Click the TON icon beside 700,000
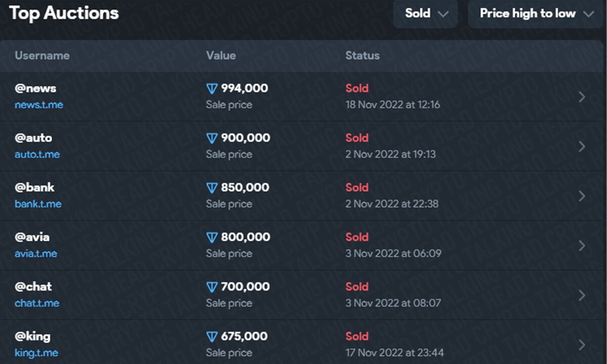 click(212, 287)
